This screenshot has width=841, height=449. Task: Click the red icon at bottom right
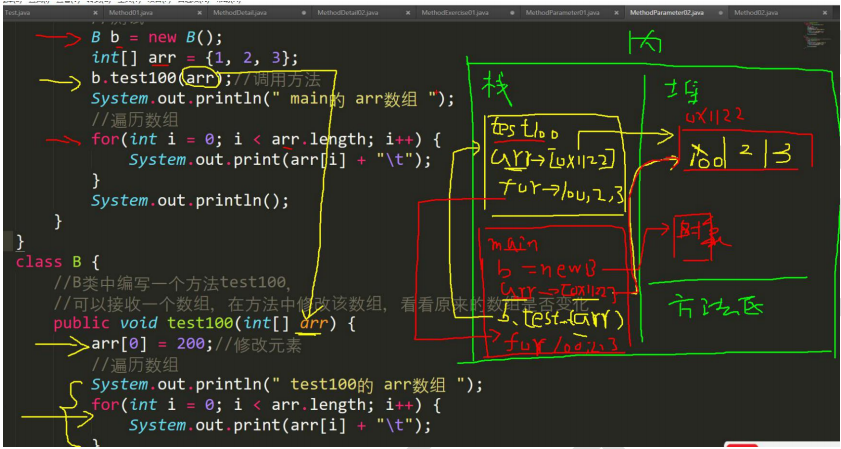point(738,440)
